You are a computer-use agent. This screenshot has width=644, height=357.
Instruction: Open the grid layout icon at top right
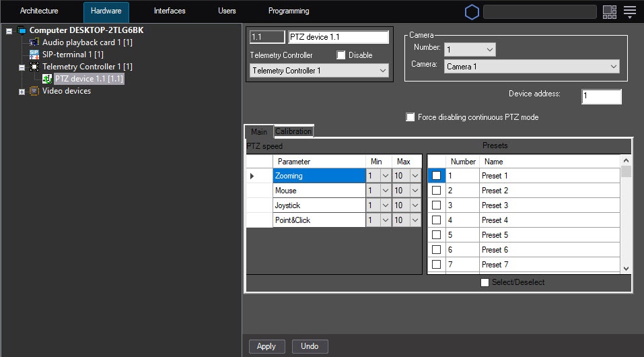610,12
